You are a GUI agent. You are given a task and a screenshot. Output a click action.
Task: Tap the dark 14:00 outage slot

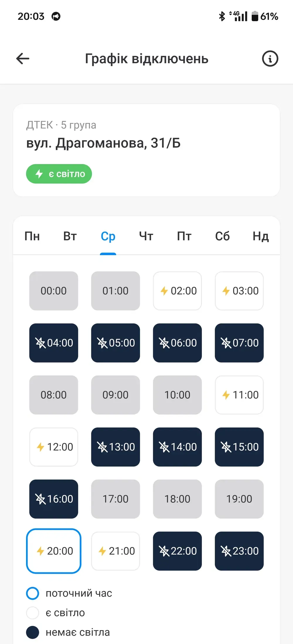click(x=177, y=447)
